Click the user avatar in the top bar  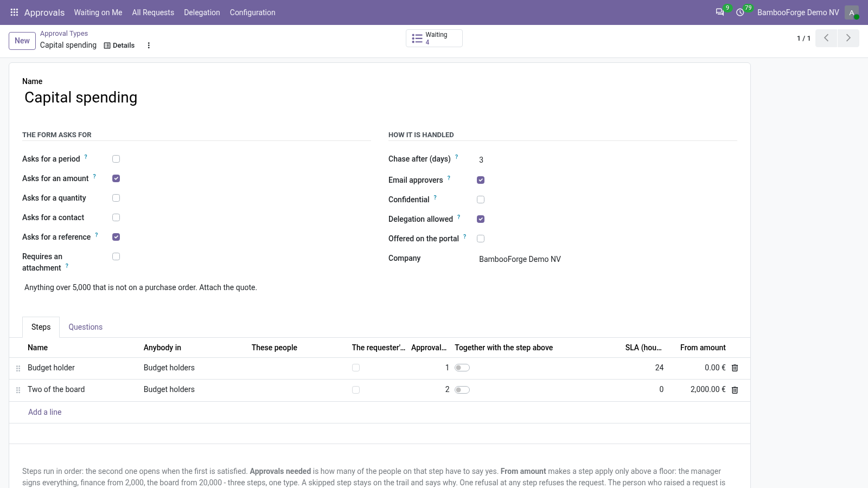click(852, 12)
